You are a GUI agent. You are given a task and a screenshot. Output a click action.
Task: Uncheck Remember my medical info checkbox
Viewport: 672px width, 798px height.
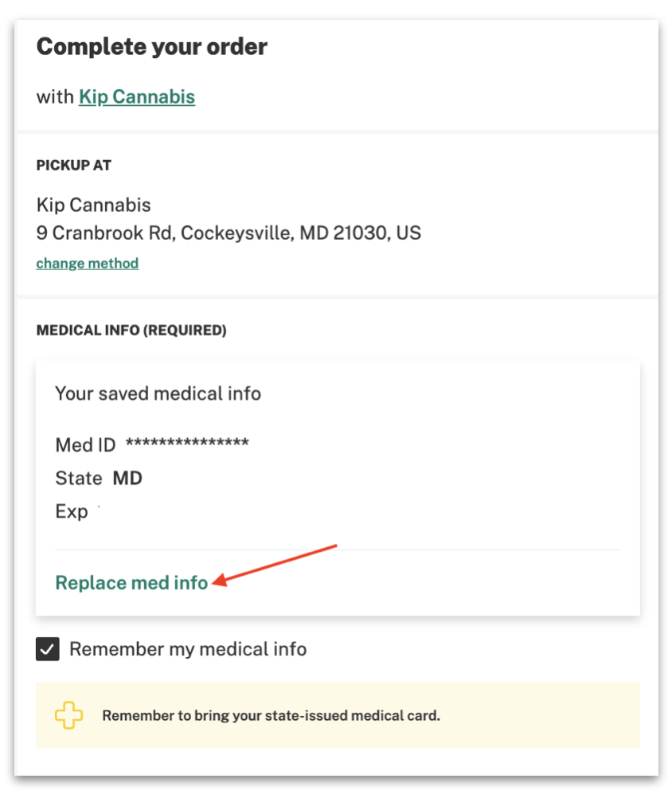[47, 649]
